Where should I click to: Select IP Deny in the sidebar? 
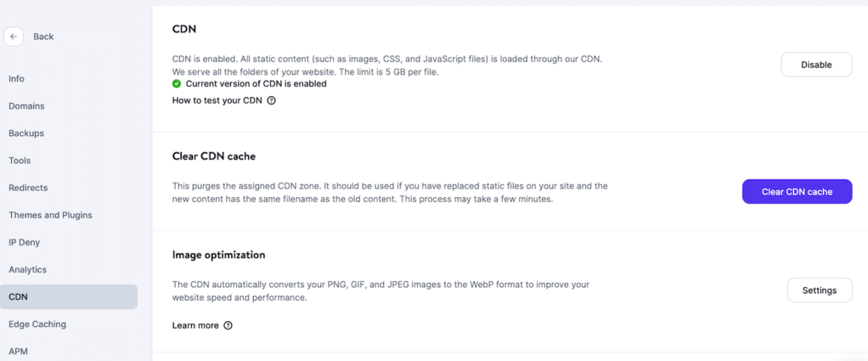(24, 242)
